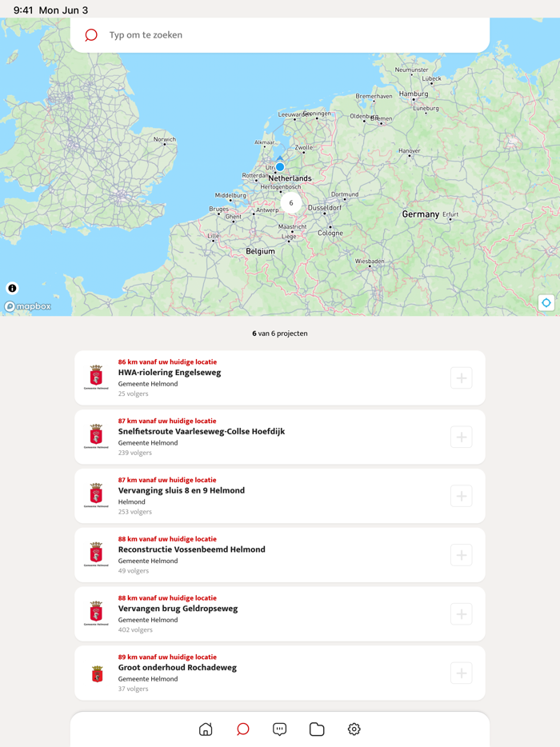Open the map info icon
560x747 pixels.
(12, 288)
